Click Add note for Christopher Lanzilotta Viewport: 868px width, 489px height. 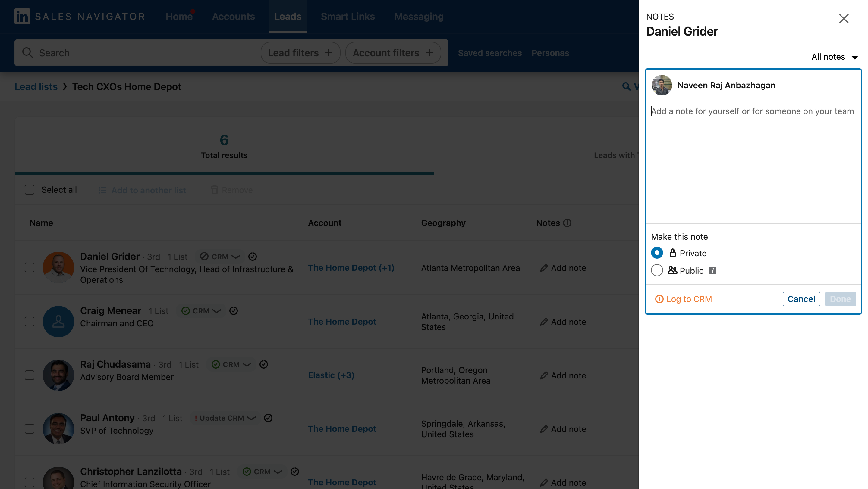(x=563, y=482)
